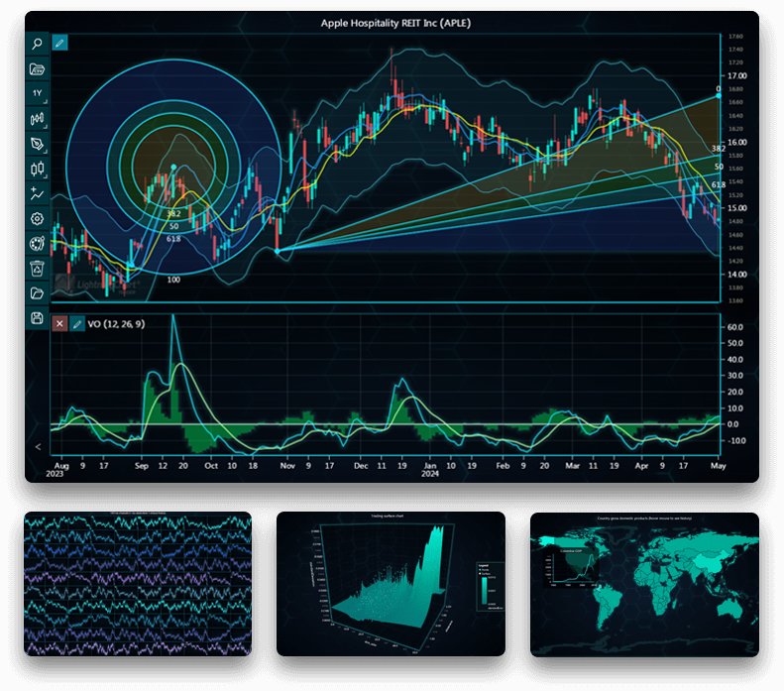This screenshot has height=691, width=784.
Task: Click the trash bin clear icon
Action: (x=37, y=268)
